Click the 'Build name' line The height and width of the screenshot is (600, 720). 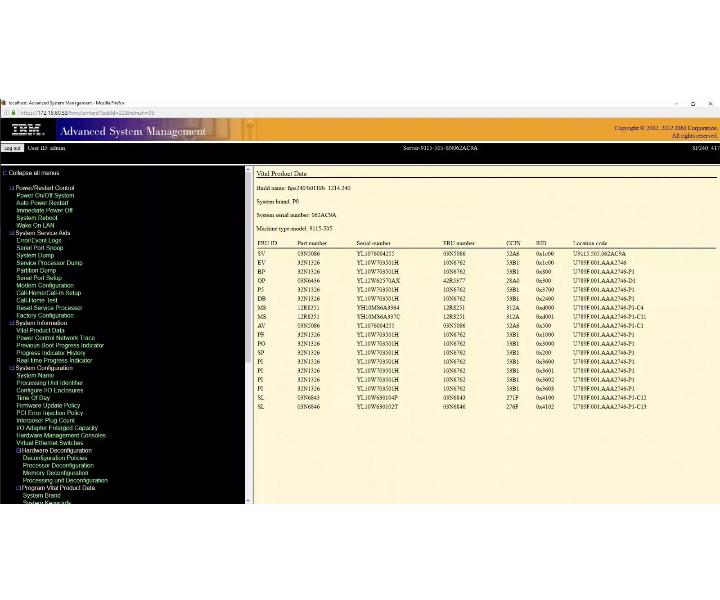click(x=303, y=188)
